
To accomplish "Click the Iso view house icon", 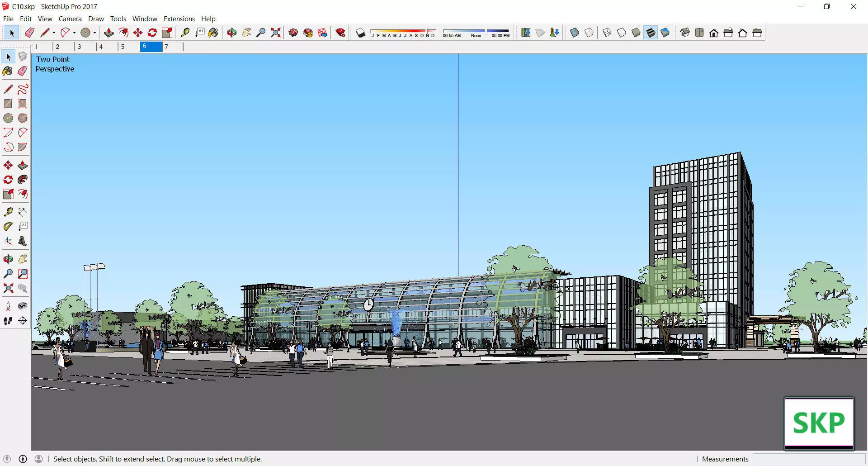I will [x=685, y=33].
